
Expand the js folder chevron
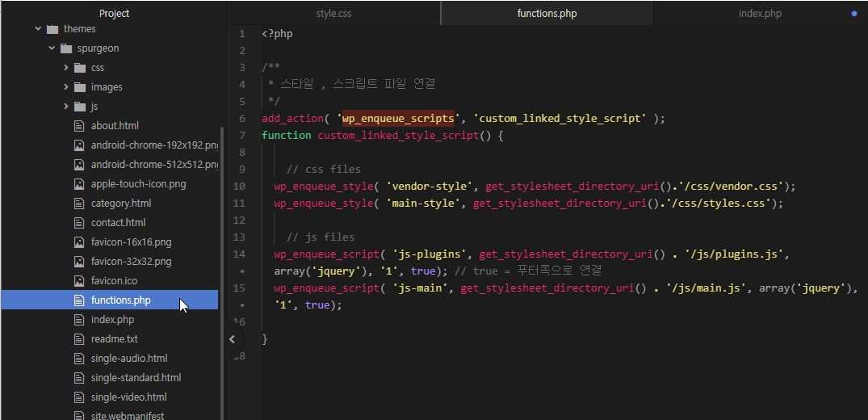click(x=66, y=107)
